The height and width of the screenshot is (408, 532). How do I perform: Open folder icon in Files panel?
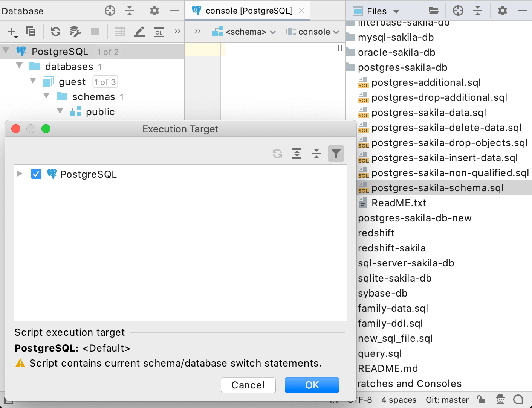coord(434,11)
